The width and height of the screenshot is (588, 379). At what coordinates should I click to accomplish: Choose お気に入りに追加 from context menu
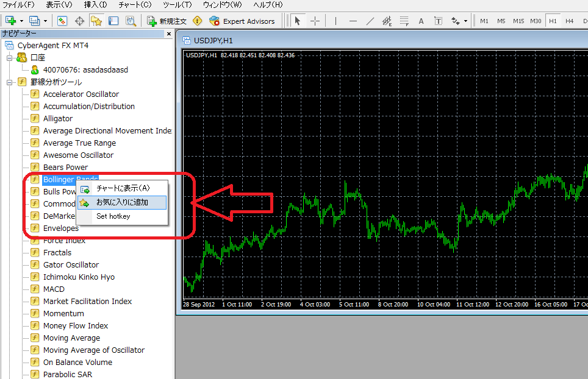tap(122, 203)
